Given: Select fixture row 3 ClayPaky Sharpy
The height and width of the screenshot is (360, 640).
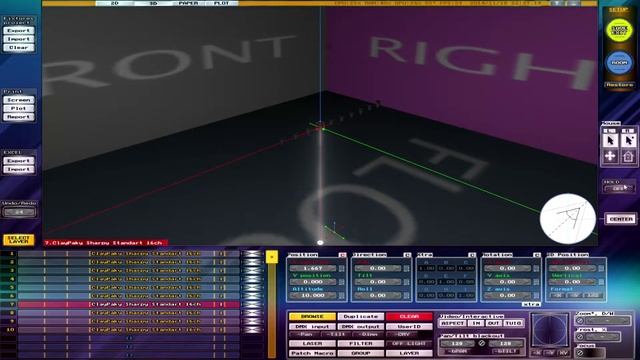Looking at the screenshot, I should pyautogui.click(x=129, y=271).
